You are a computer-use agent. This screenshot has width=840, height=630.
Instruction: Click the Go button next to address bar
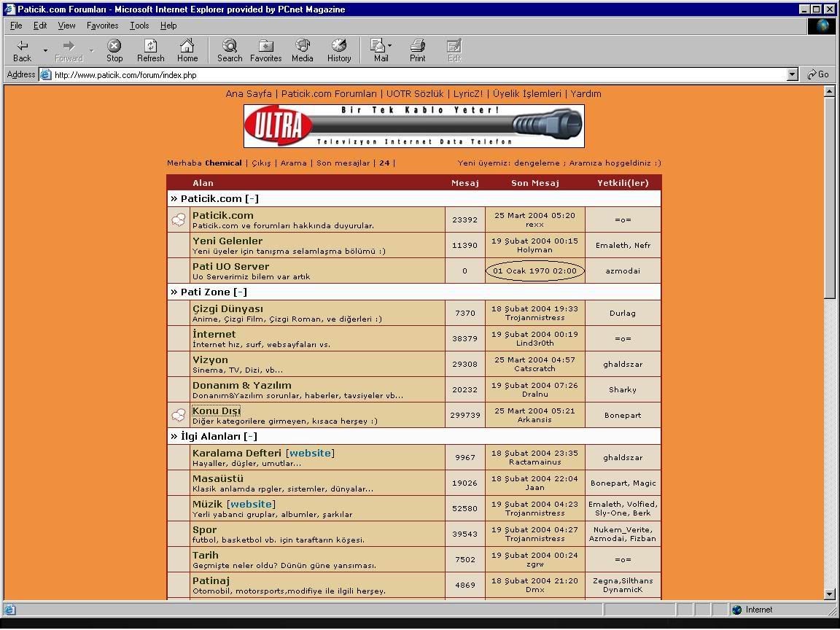pyautogui.click(x=819, y=74)
